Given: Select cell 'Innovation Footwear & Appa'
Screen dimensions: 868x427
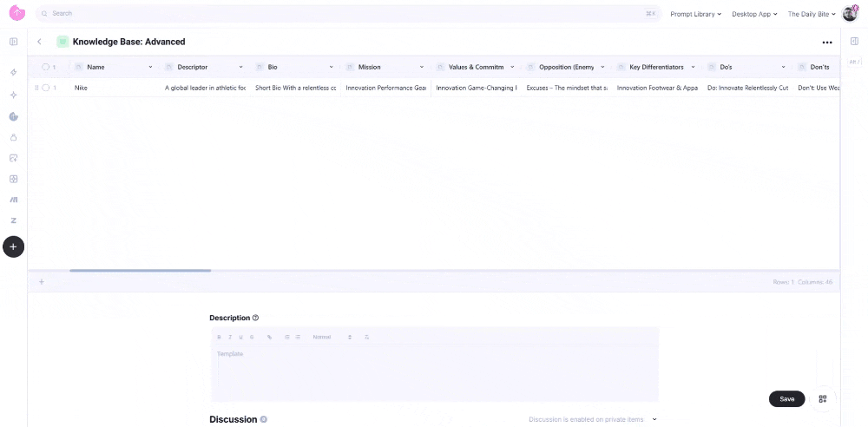Looking at the screenshot, I should click(x=657, y=88).
